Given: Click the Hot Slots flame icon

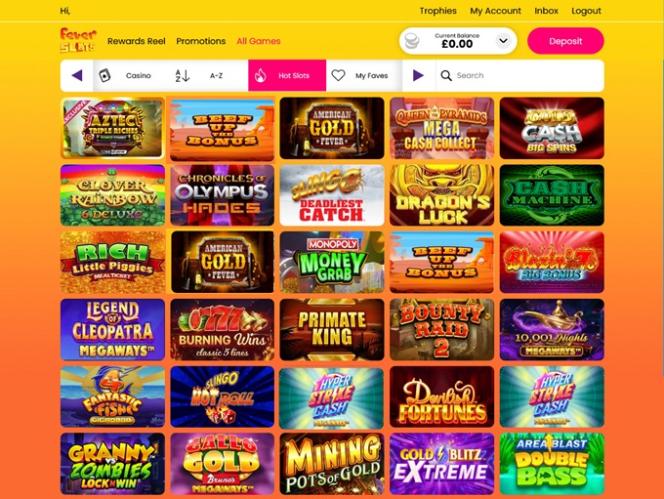Looking at the screenshot, I should 260,75.
